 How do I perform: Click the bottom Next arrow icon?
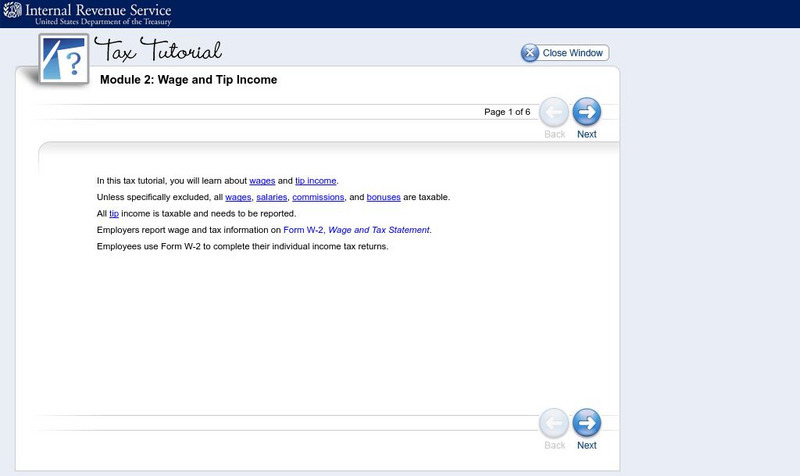[x=587, y=422]
